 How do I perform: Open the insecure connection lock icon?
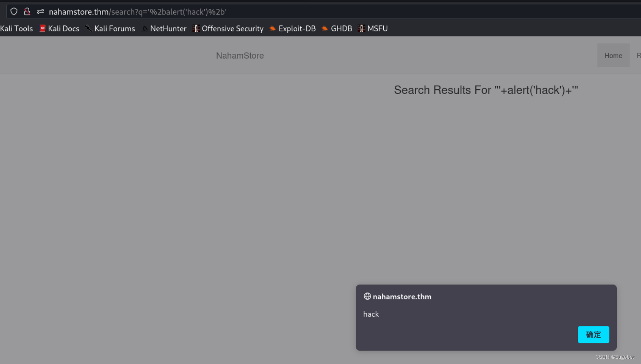[x=27, y=12]
